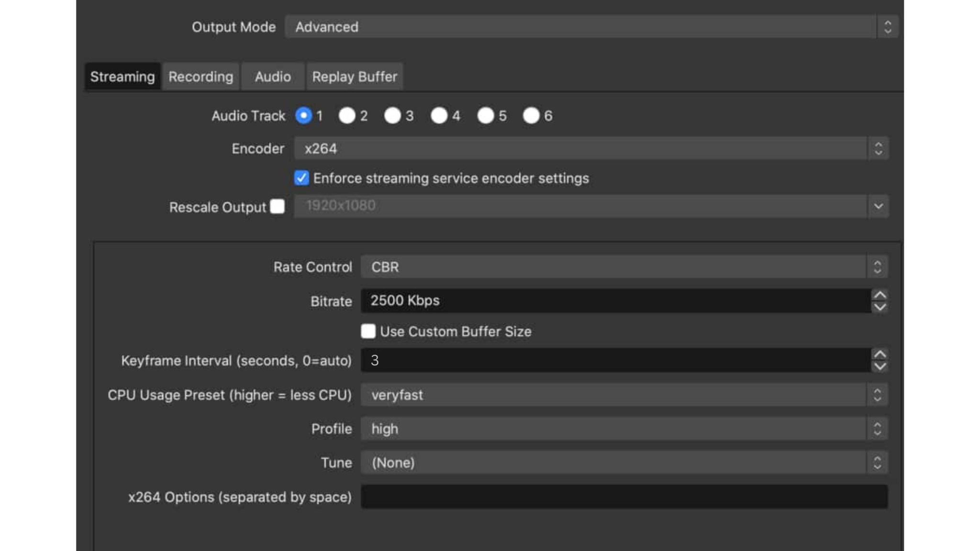Switch to the Recording tab
Image resolution: width=980 pixels, height=551 pixels.
coord(200,76)
